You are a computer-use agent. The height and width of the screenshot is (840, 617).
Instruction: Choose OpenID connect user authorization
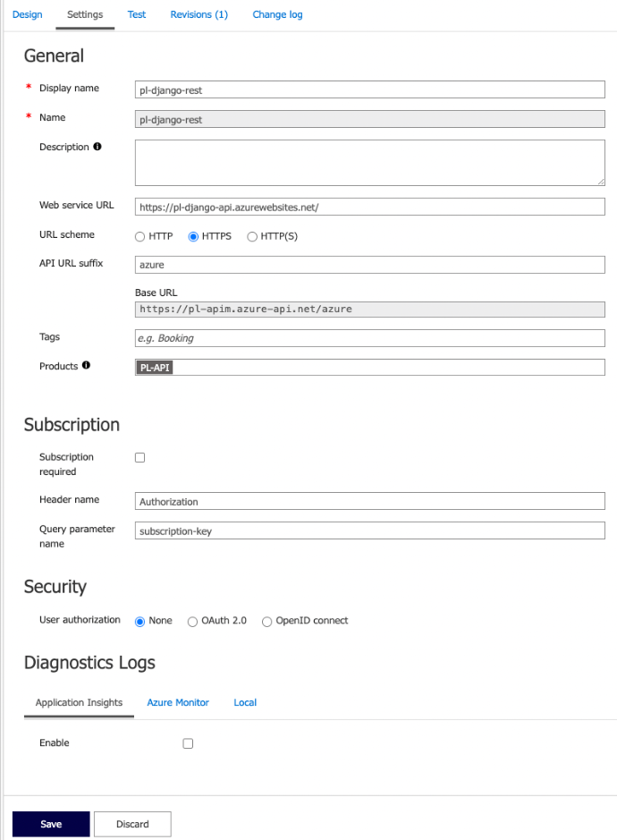point(266,622)
